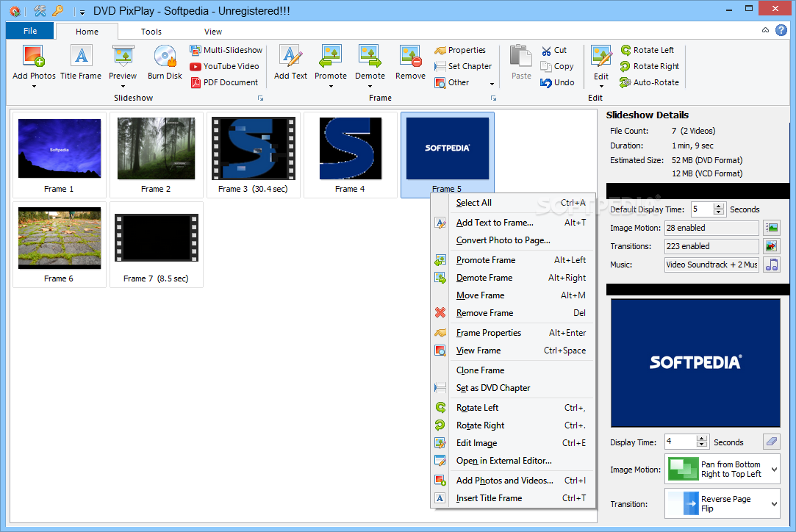Screen dimensions: 796x532
Task: Click the tools icon in title bar
Action: (x=40, y=10)
